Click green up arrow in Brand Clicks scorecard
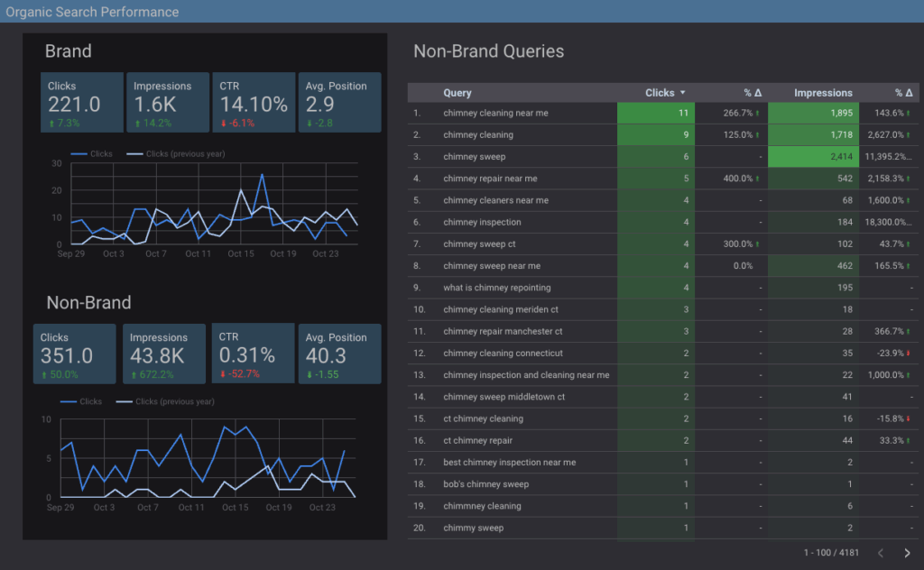 [x=51, y=123]
